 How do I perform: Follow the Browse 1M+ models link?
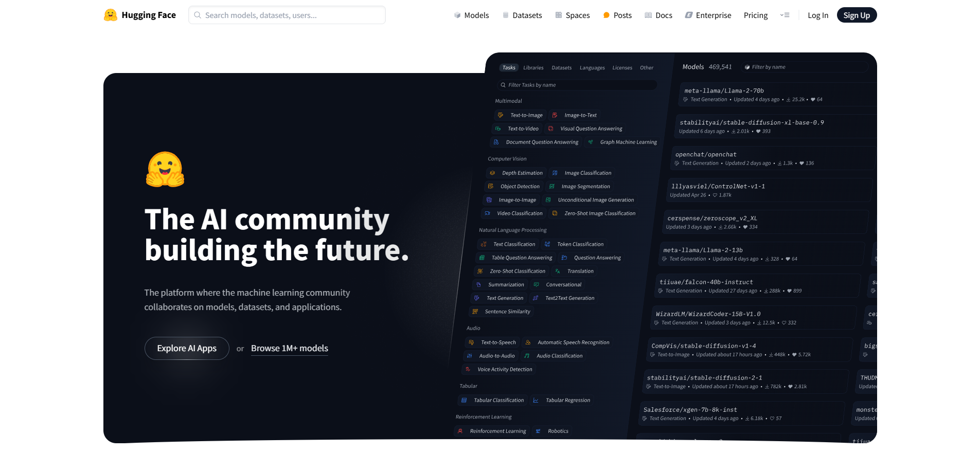[289, 348]
